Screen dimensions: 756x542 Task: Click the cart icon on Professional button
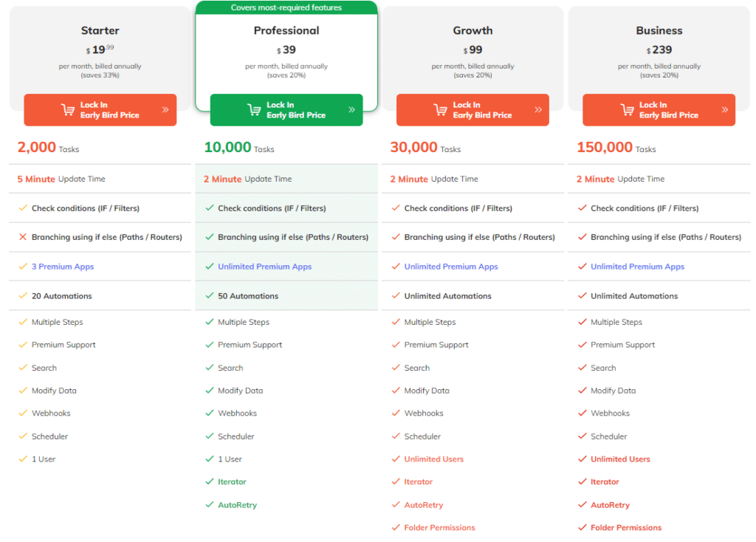[254, 110]
